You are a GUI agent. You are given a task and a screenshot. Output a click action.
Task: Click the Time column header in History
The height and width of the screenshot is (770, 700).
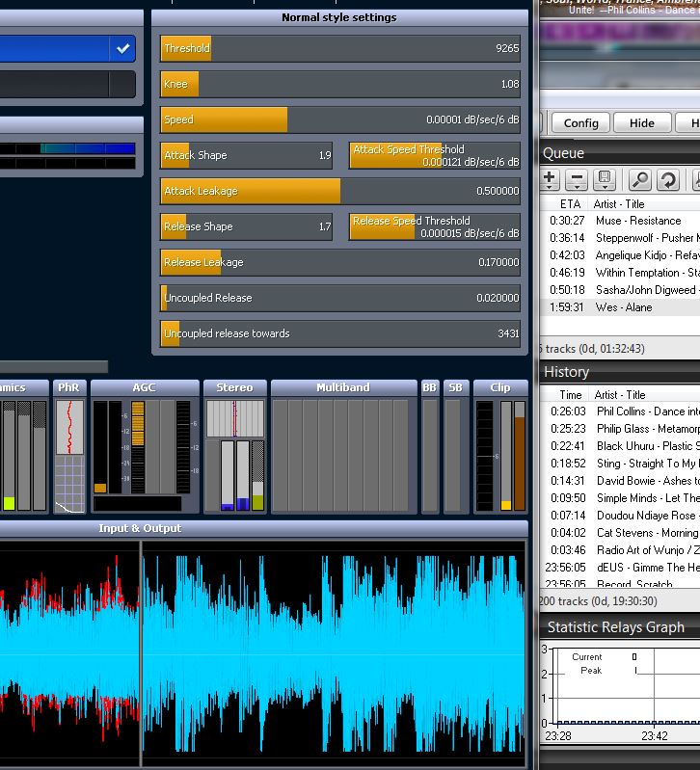point(570,395)
